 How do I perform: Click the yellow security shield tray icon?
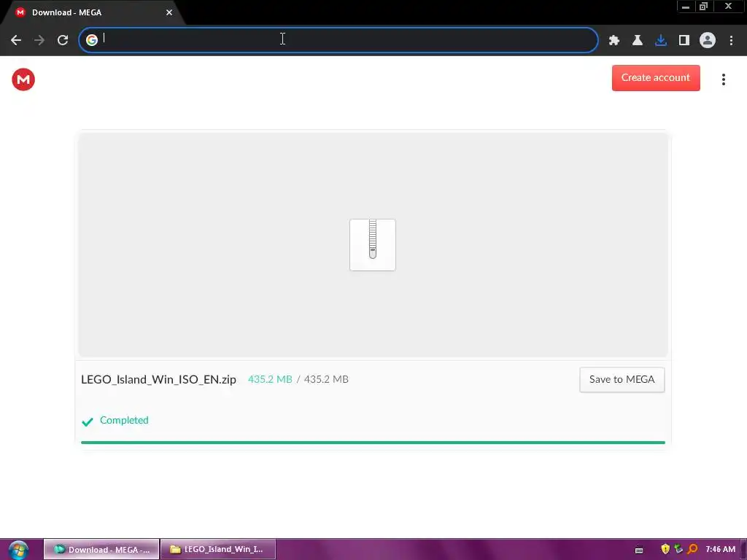point(665,549)
